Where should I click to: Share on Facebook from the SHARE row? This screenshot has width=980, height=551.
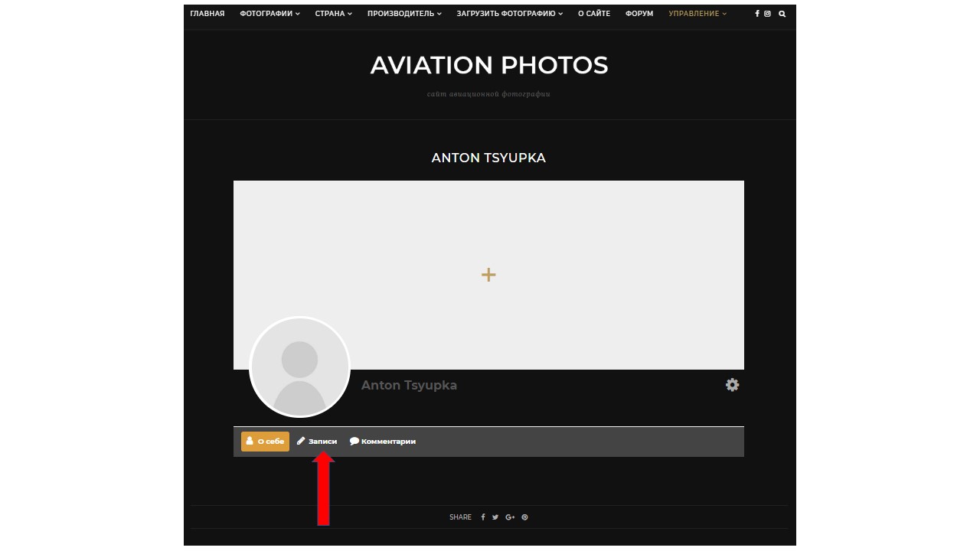(483, 517)
